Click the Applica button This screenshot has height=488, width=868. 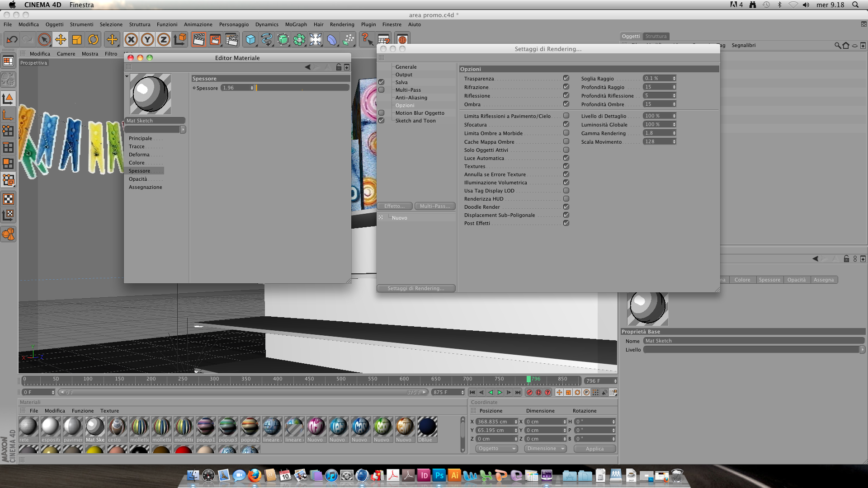(x=594, y=449)
